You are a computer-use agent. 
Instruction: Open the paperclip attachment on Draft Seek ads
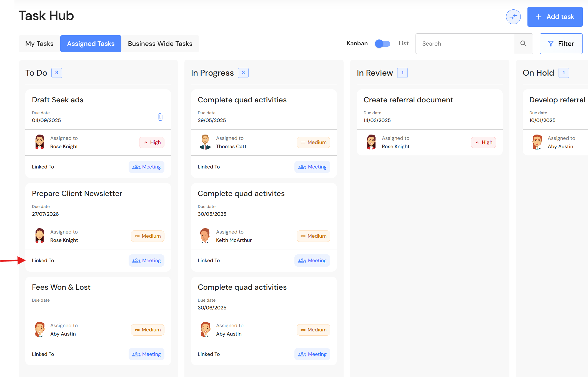click(160, 117)
